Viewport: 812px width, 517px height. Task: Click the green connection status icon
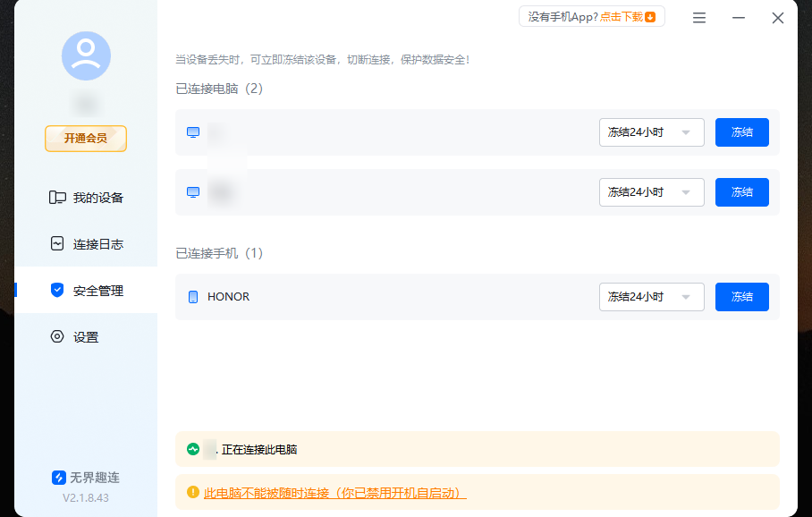[x=192, y=448]
